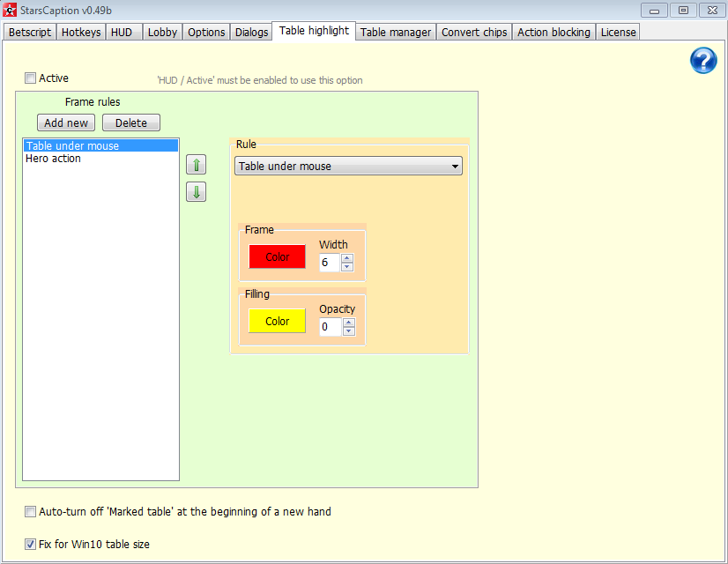The width and height of the screenshot is (728, 564).
Task: Increase frame width with up spinner
Action: pos(347,258)
